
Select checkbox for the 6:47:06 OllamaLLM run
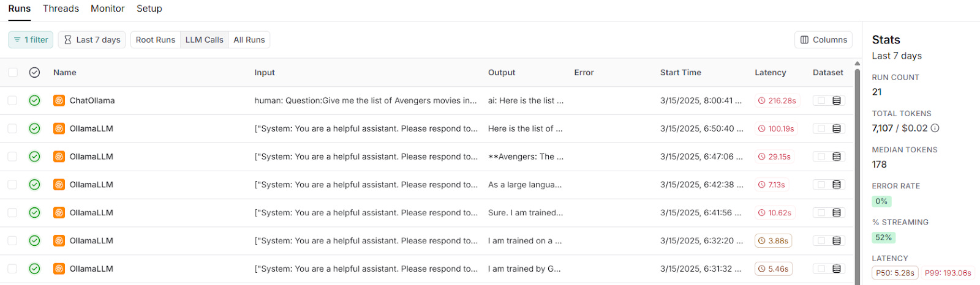coord(12,157)
